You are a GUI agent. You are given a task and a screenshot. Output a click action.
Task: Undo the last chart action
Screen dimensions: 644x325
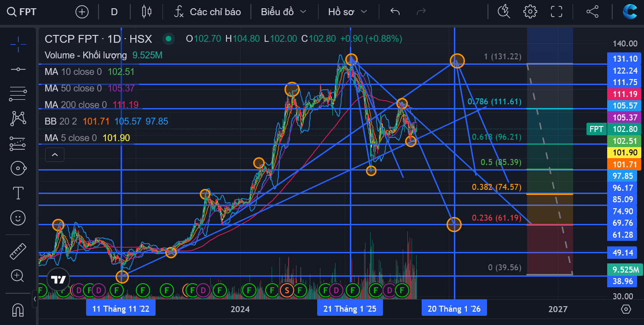[395, 12]
